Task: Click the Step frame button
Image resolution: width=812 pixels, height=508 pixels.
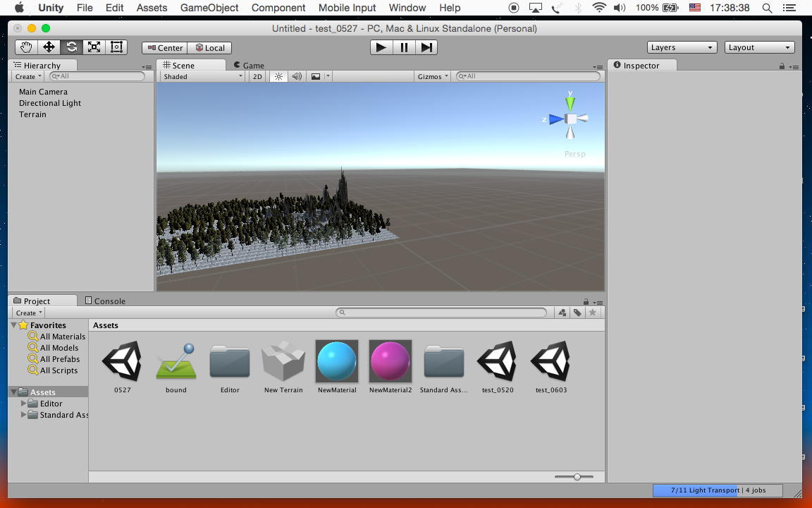Action: (426, 47)
